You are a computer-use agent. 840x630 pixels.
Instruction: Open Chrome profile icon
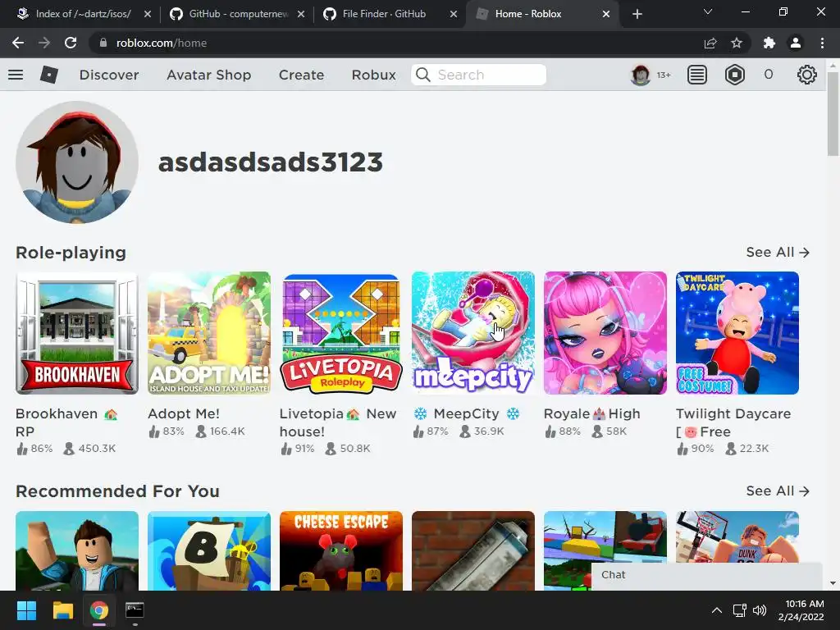(x=796, y=43)
